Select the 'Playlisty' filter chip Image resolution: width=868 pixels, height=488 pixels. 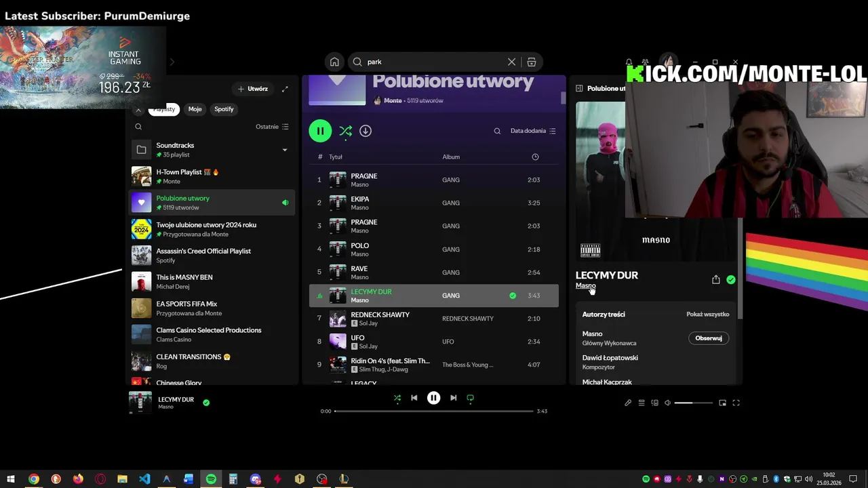pyautogui.click(x=163, y=109)
